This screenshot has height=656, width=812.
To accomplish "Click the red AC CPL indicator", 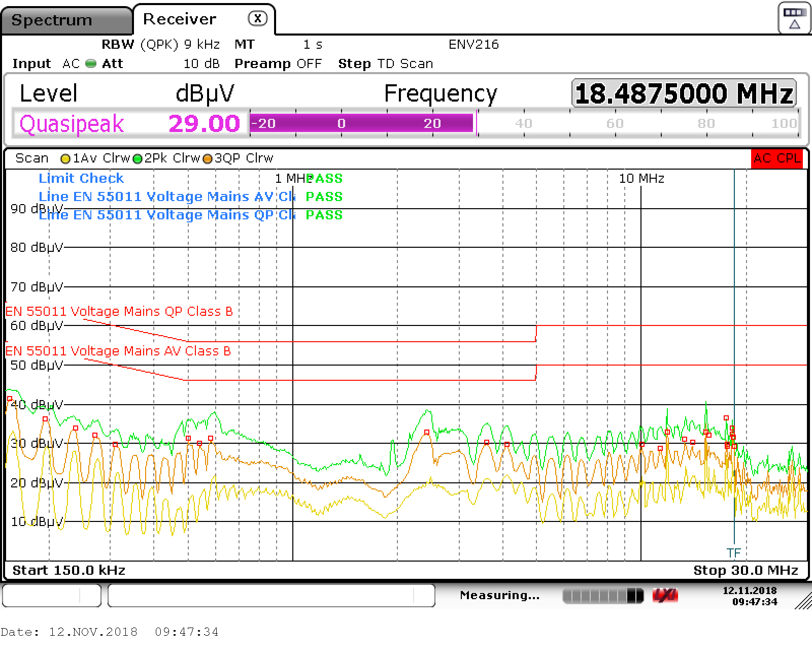I will [777, 158].
